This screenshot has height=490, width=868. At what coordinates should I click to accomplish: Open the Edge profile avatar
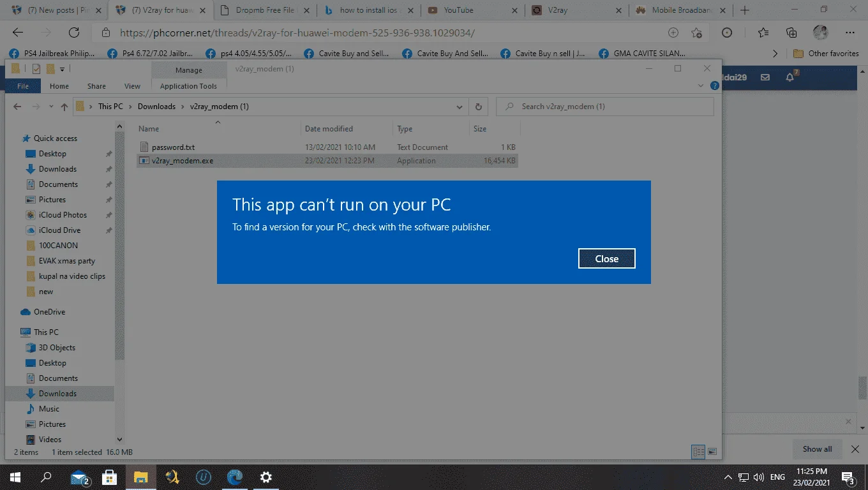click(820, 33)
